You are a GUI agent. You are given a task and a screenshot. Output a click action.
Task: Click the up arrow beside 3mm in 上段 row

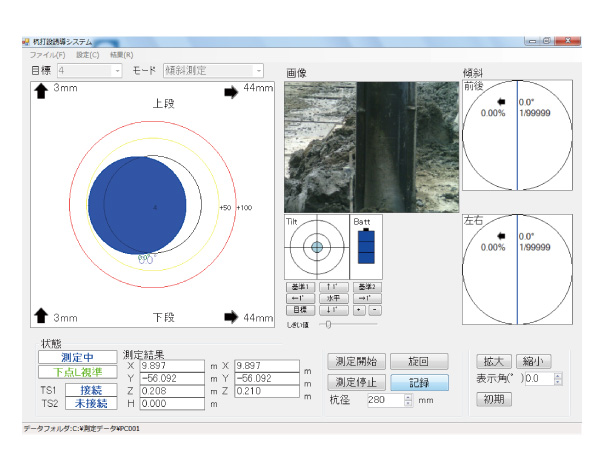coord(41,91)
